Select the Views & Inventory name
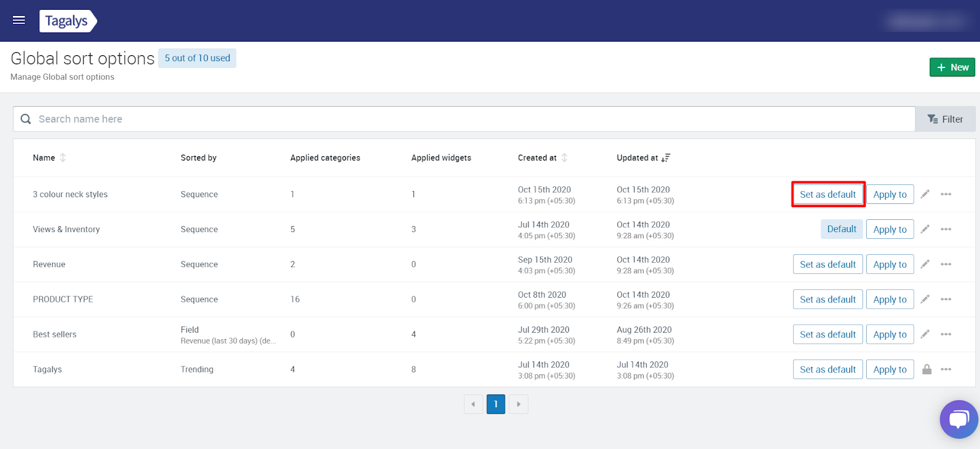Image resolution: width=980 pixels, height=449 pixels. coord(66,229)
